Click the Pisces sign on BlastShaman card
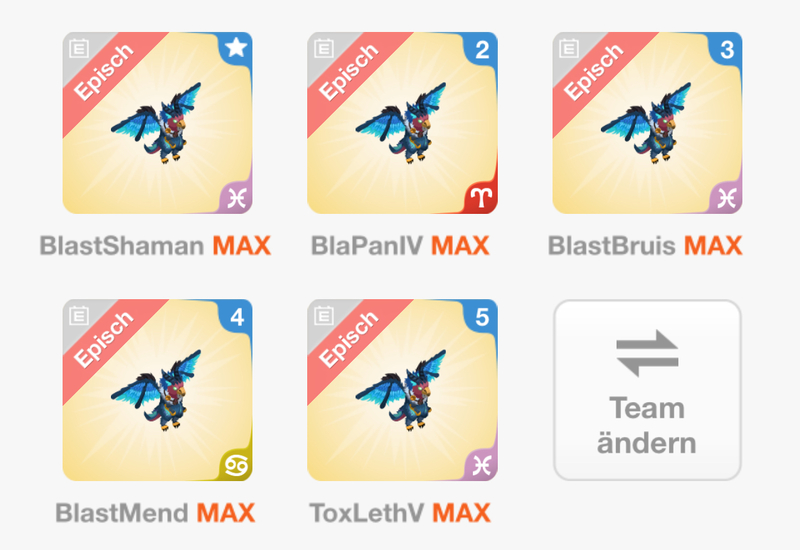The image size is (800, 550). (x=237, y=198)
